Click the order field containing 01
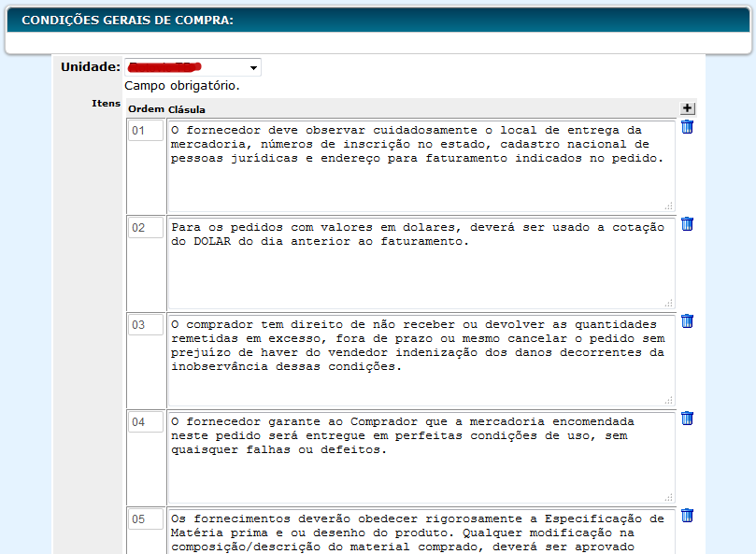Screen dimensions: 756x554 click(146, 131)
